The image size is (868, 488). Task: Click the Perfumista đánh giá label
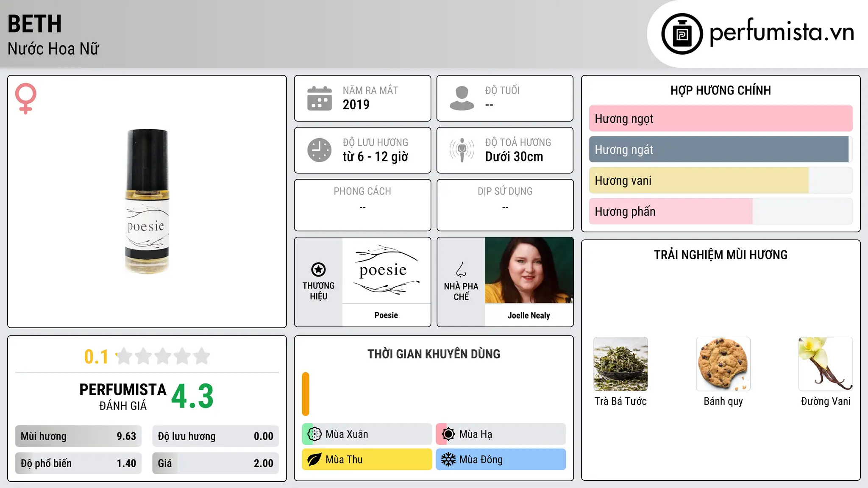(x=123, y=397)
